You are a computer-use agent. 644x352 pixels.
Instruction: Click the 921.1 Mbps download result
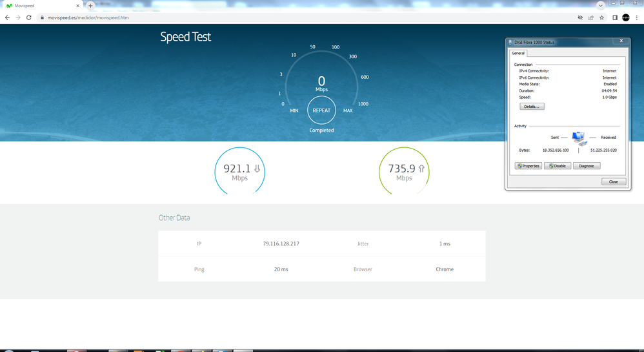239,172
